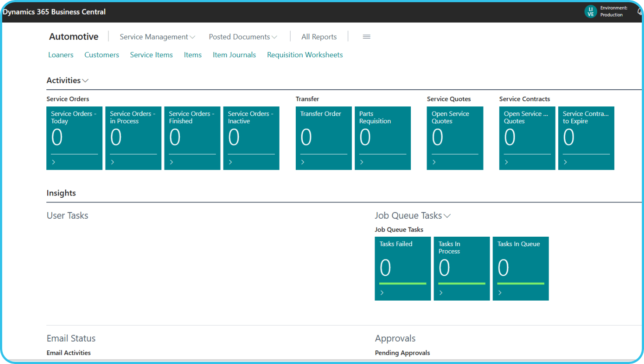The image size is (644, 364).
Task: Open the Transfer Order tile
Action: [324, 138]
